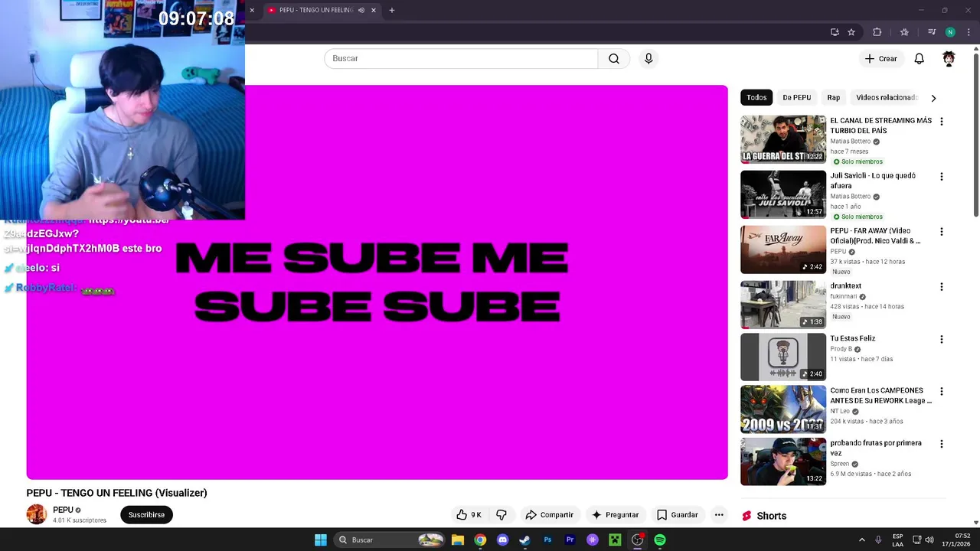Open Chrome extensions puzzle icon

click(877, 32)
